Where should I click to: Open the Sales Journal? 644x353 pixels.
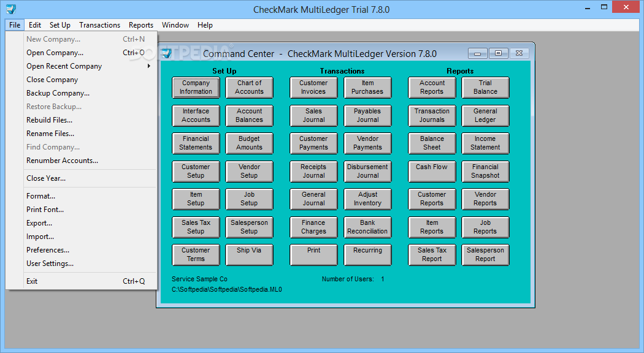314,116
